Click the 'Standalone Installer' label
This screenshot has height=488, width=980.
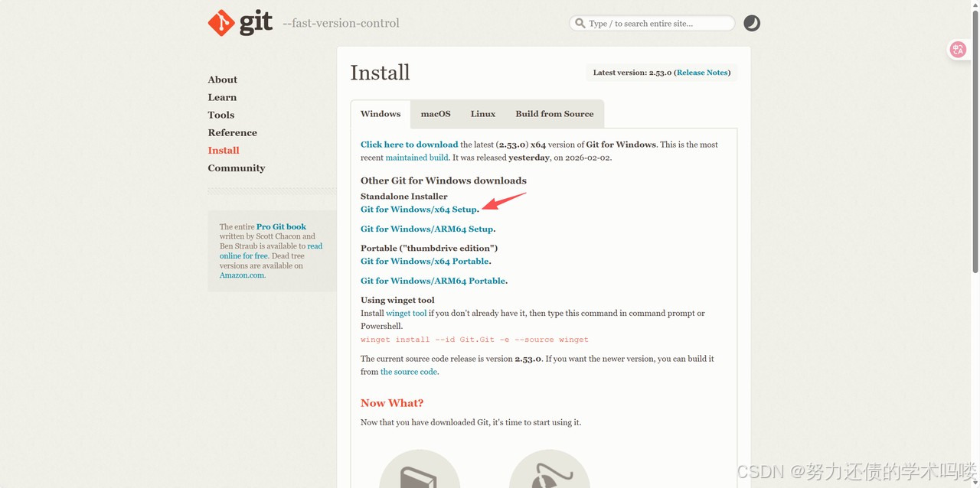(404, 197)
